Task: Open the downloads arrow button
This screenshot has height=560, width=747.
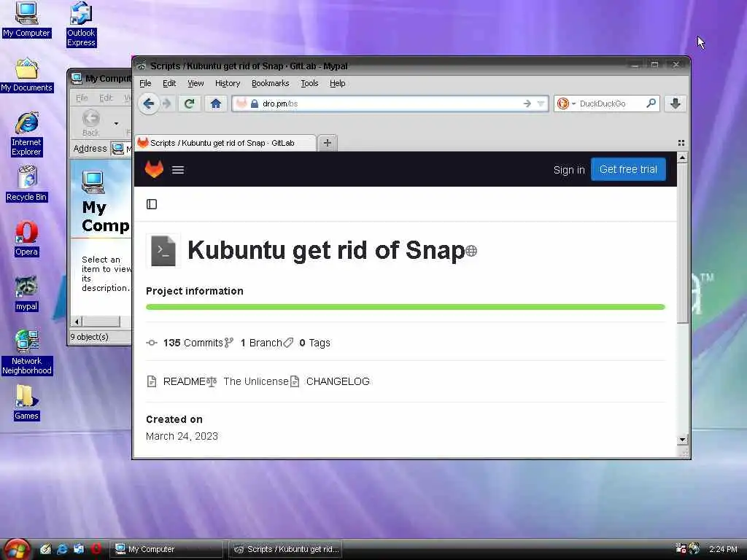Action: 675,104
